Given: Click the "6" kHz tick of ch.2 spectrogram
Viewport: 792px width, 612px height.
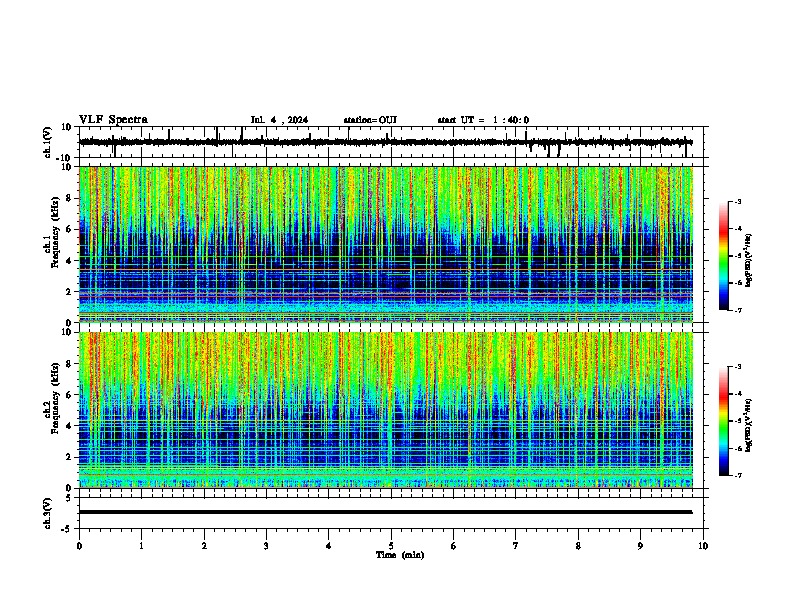Looking at the screenshot, I should pos(69,395).
